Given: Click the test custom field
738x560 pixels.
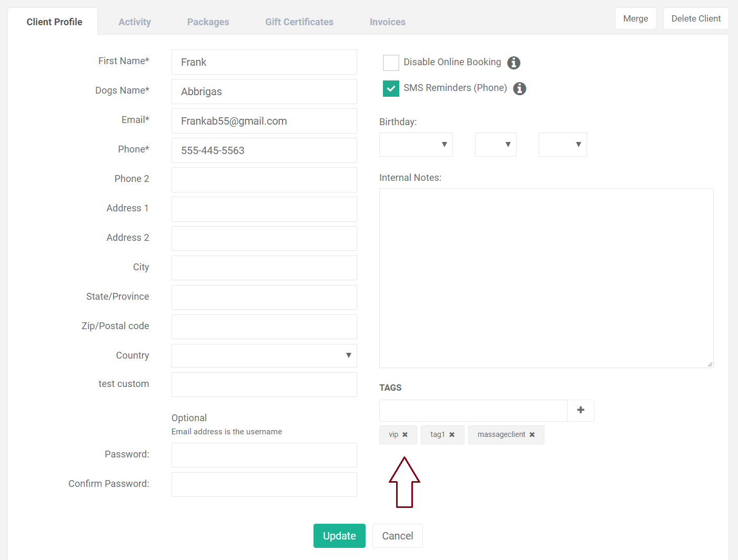Looking at the screenshot, I should point(264,384).
